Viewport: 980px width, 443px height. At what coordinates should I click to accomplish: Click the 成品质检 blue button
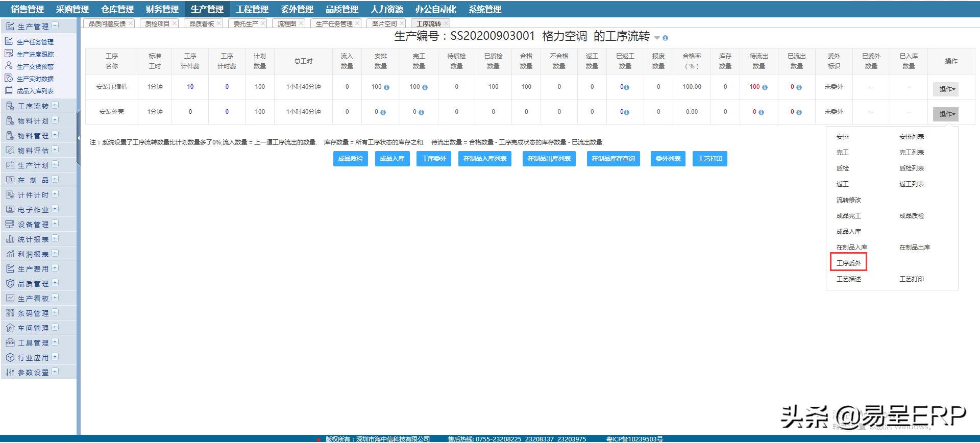[350, 159]
